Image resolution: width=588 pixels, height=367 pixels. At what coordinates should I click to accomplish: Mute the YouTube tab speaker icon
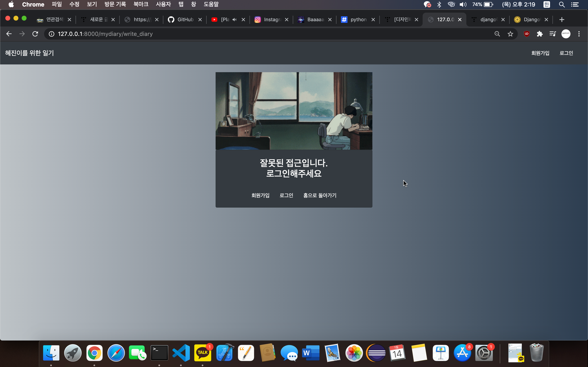pos(234,20)
